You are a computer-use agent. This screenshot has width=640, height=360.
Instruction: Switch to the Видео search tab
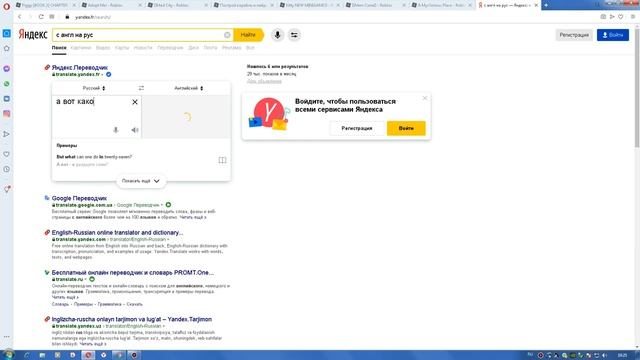(103, 48)
